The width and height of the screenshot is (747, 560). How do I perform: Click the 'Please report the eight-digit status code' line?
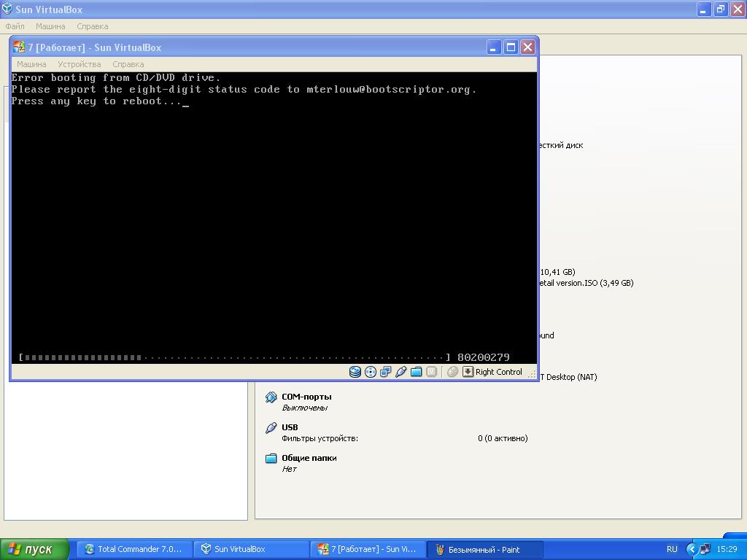tap(244, 90)
